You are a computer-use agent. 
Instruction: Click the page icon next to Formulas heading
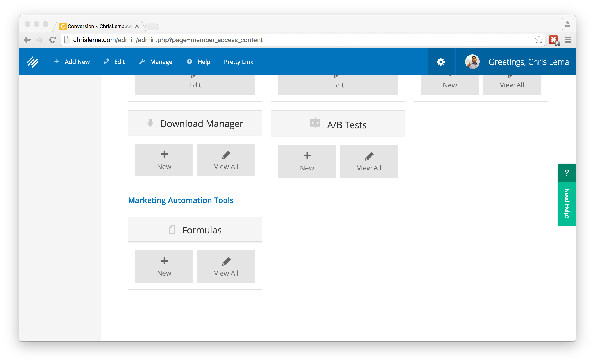[172, 229]
